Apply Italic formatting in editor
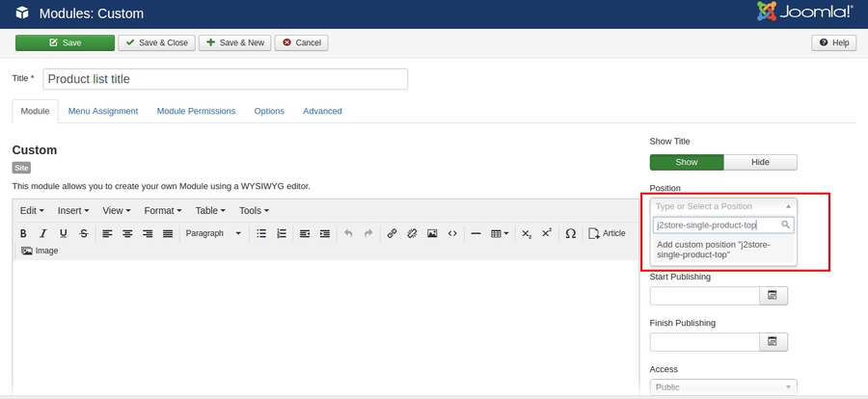Image resolution: width=868 pixels, height=399 pixels. [x=43, y=233]
